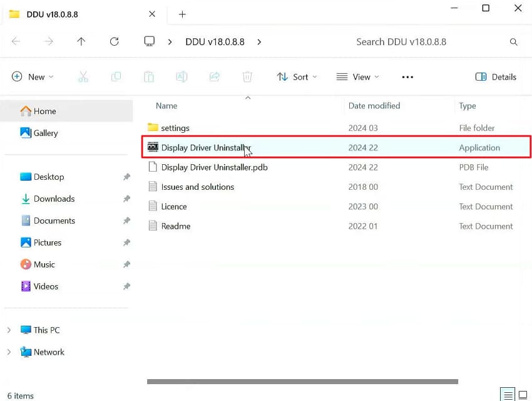
Task: Click the Forward navigation arrow
Action: [x=49, y=41]
